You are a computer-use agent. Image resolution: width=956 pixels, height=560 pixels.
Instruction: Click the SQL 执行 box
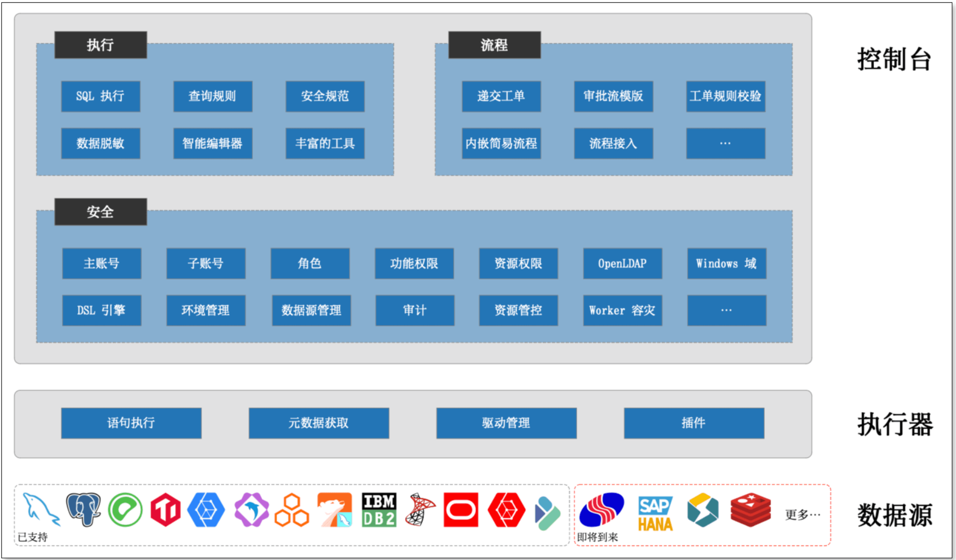pos(101,96)
